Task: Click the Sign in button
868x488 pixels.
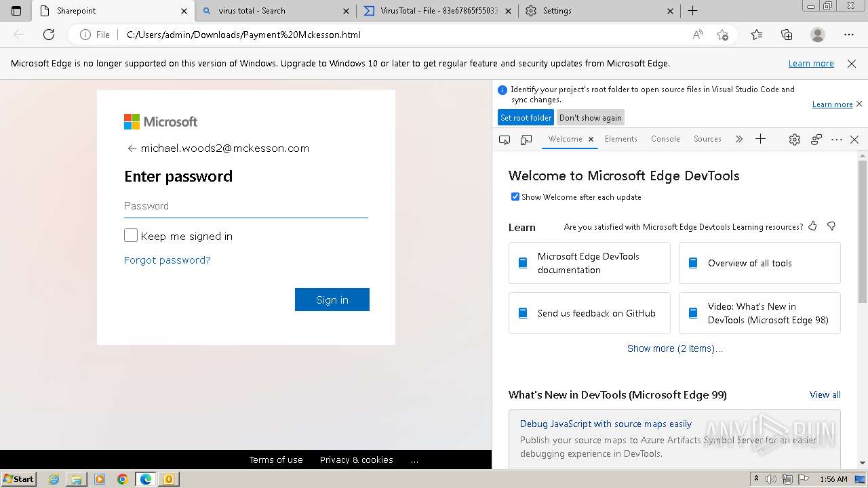Action: 332,300
